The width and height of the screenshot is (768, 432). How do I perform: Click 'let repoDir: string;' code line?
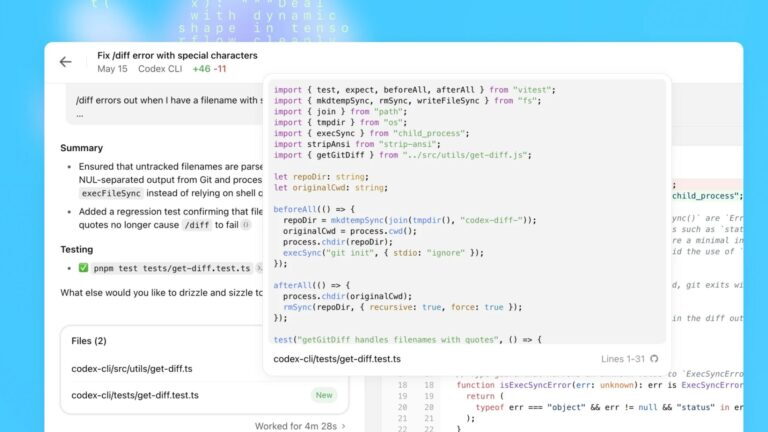click(x=321, y=177)
